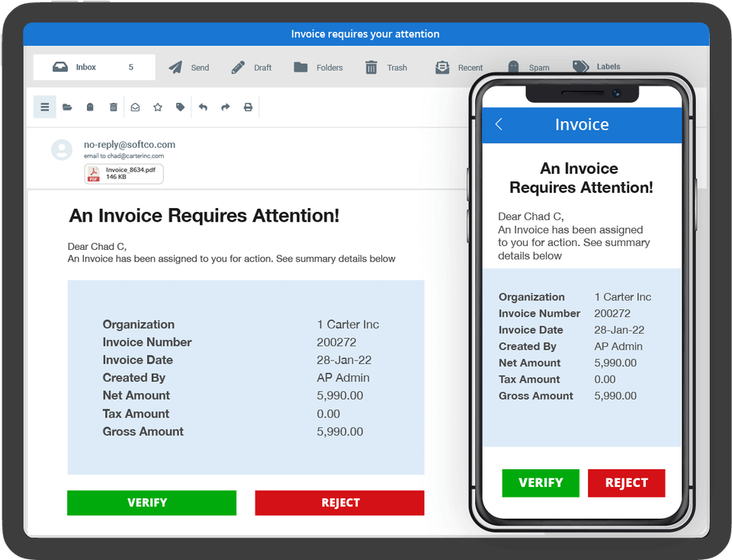This screenshot has height=560, width=732.
Task: Reply to the email using the reply arrow
Action: (203, 107)
